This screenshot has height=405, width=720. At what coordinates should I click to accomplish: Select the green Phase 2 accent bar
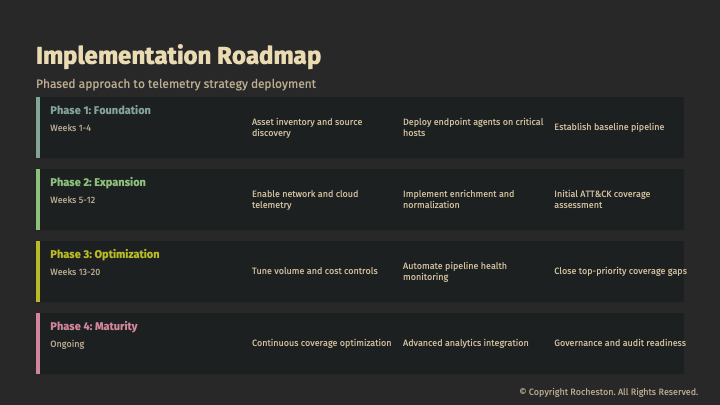[x=38, y=199]
